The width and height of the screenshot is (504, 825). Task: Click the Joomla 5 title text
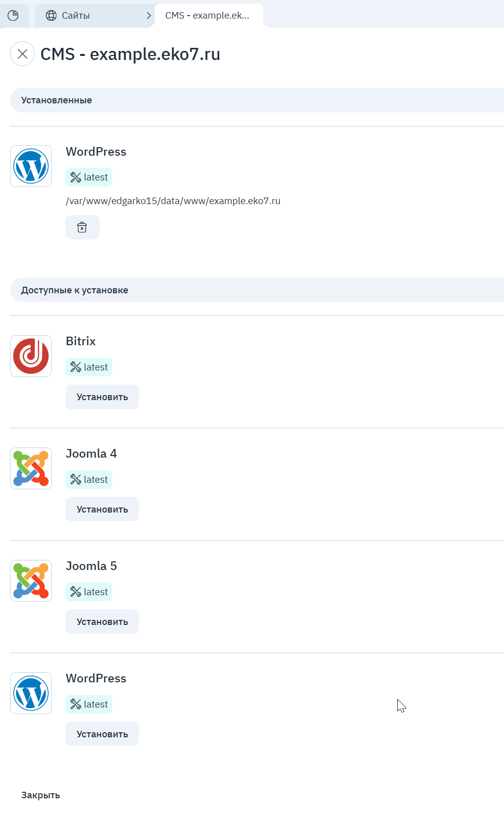click(x=91, y=566)
